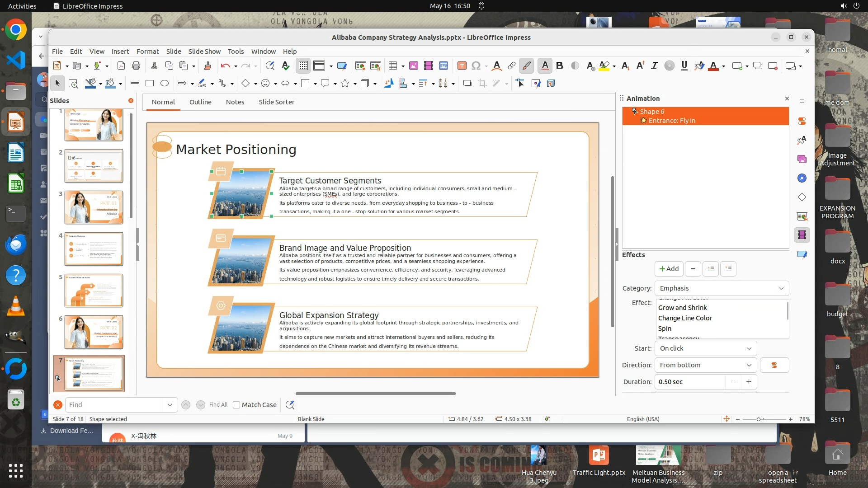Toggle the highlighting pen button

point(526,66)
